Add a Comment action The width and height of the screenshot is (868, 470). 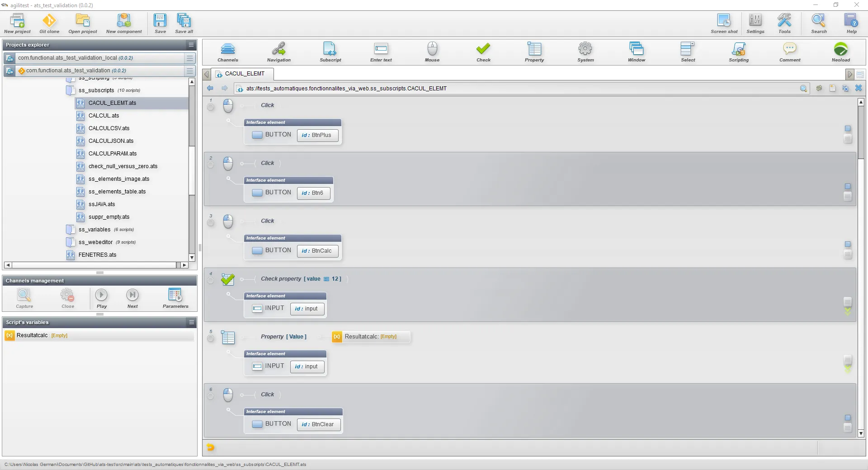(790, 52)
